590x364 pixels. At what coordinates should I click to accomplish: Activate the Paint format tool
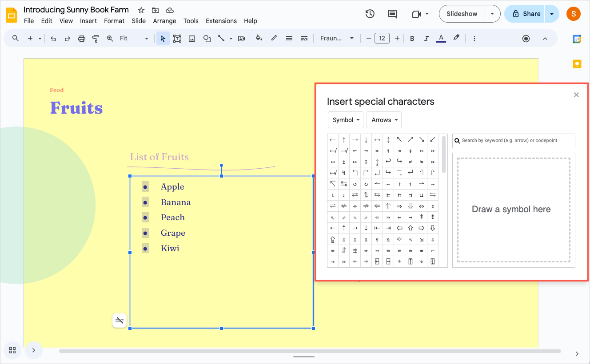tap(96, 39)
